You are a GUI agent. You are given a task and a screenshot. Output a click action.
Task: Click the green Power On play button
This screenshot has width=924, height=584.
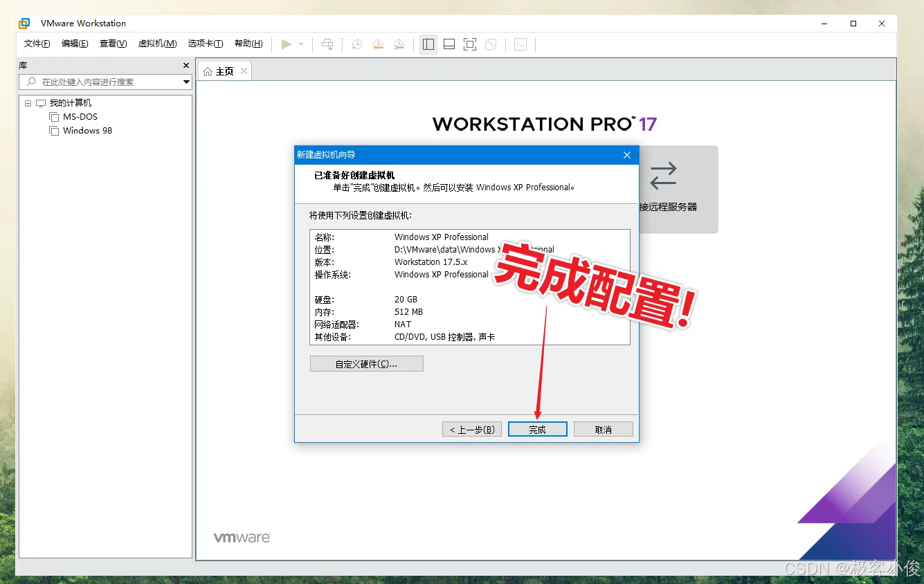[x=286, y=44]
